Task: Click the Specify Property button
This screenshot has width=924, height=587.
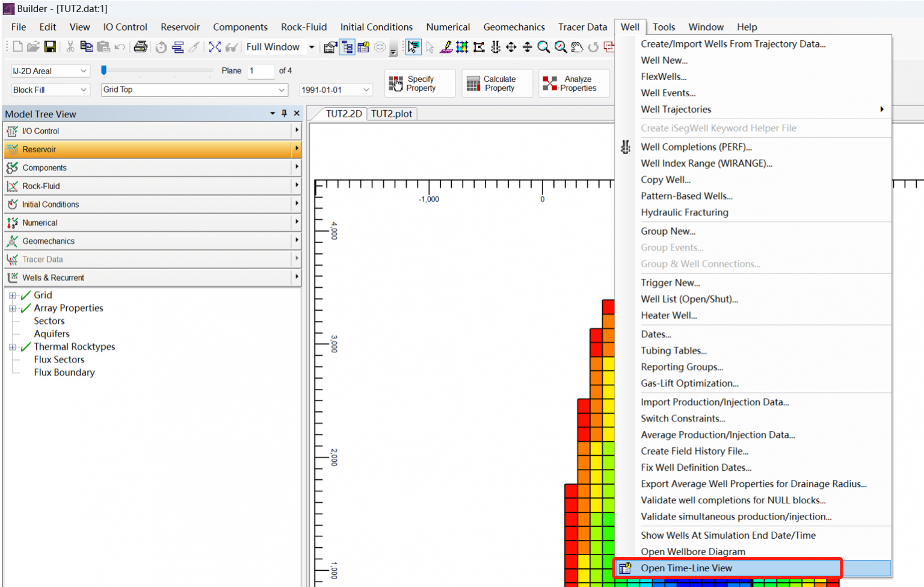Action: coord(420,84)
